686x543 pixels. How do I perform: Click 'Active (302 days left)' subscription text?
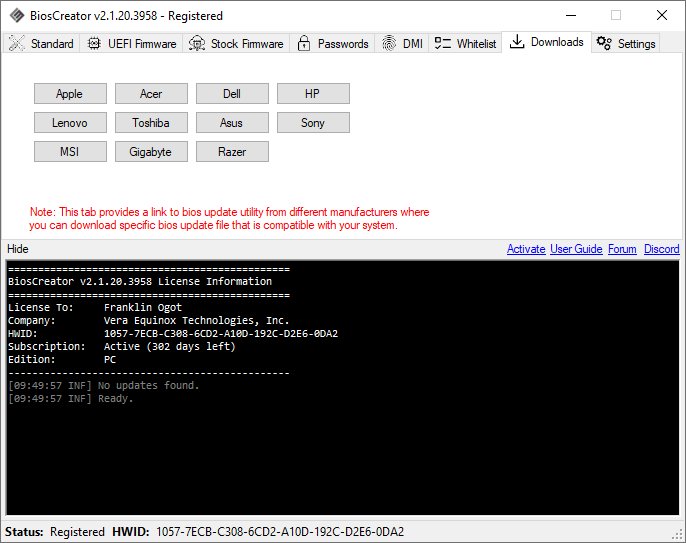(170, 347)
